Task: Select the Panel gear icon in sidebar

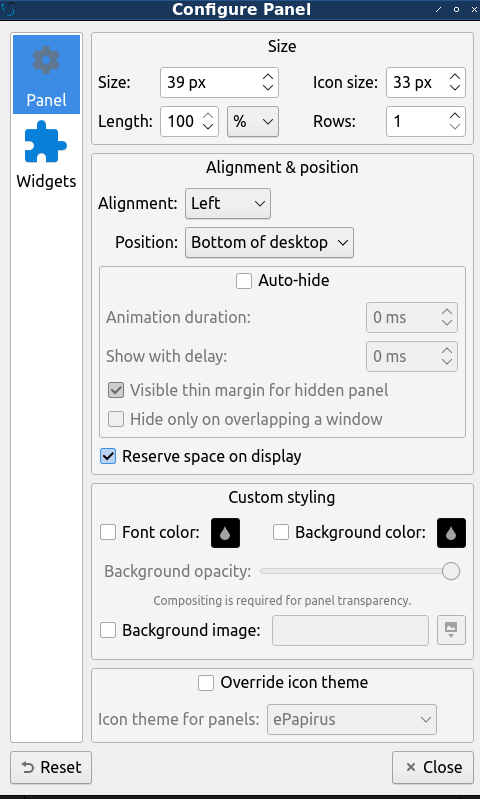Action: [46, 61]
